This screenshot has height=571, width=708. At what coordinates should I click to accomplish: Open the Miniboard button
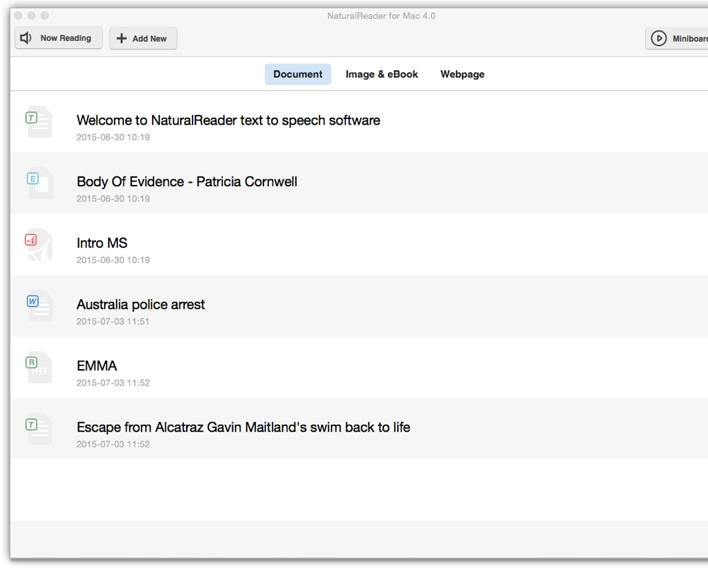point(676,38)
